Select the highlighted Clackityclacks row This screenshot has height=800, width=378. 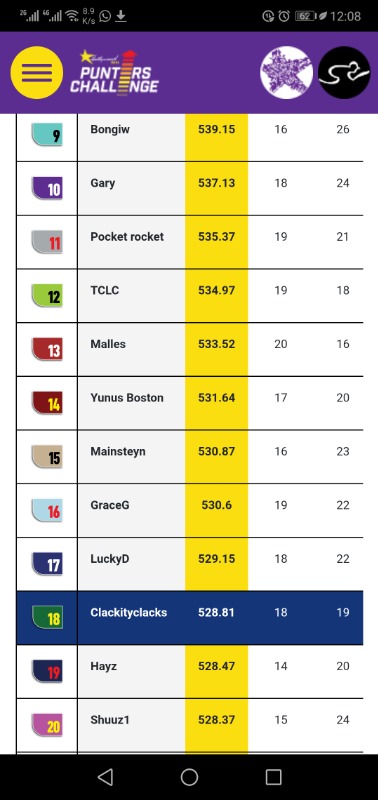pos(190,618)
